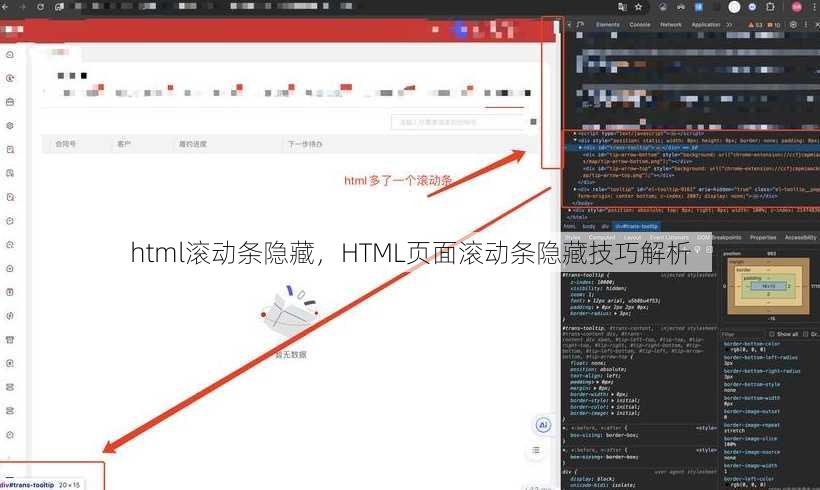Screen dimensions: 820x490
Task: Click the 下一步待办 column header
Action: (305, 144)
